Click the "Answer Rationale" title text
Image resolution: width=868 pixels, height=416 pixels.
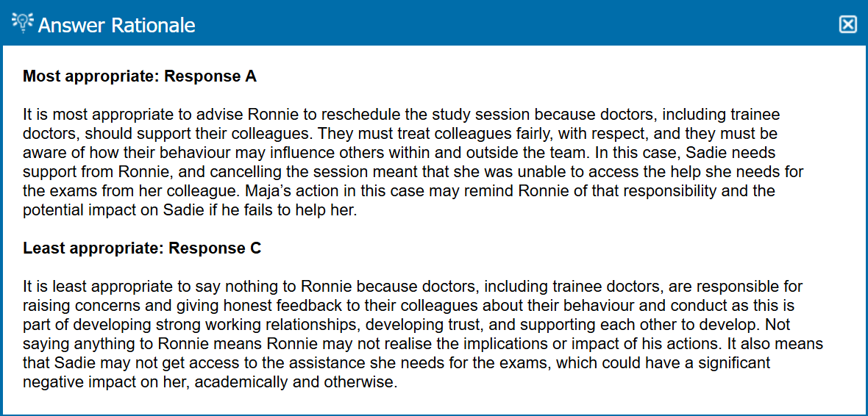click(x=116, y=25)
